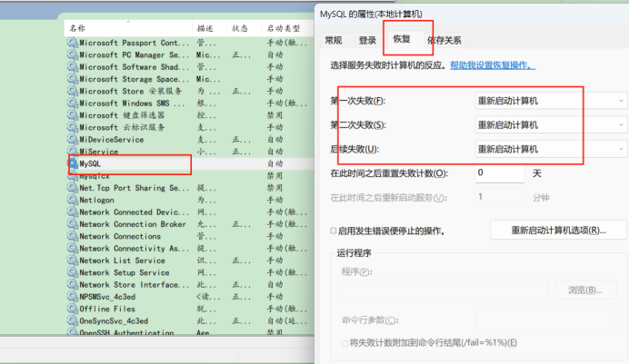Select the Network Connections service icon
Image resolution: width=629 pixels, height=364 pixels.
pyautogui.click(x=73, y=236)
